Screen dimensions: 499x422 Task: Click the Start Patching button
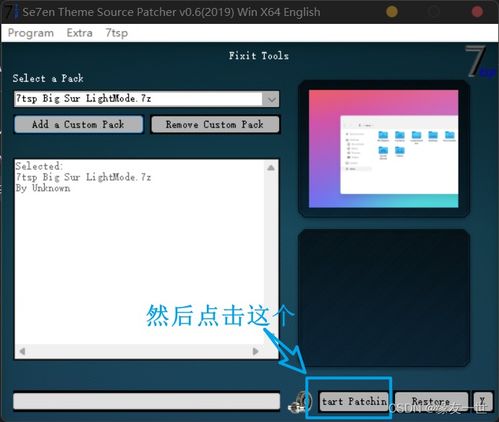click(355, 401)
